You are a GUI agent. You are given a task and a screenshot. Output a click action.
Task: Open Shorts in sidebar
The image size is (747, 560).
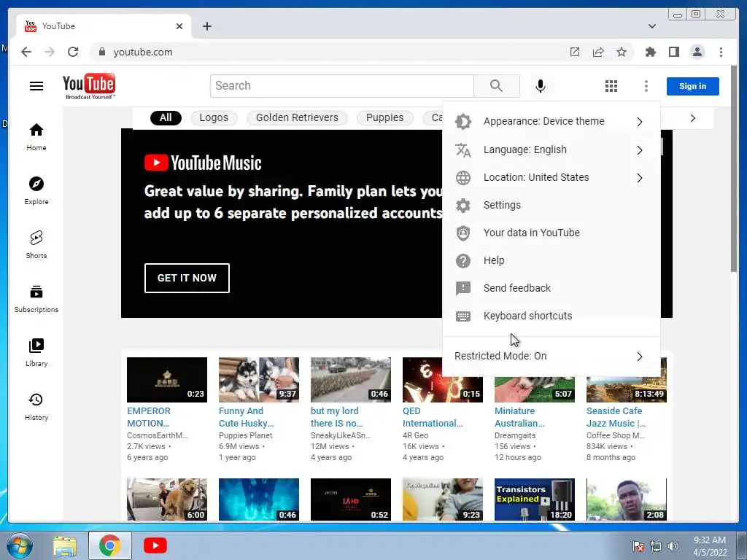(36, 245)
